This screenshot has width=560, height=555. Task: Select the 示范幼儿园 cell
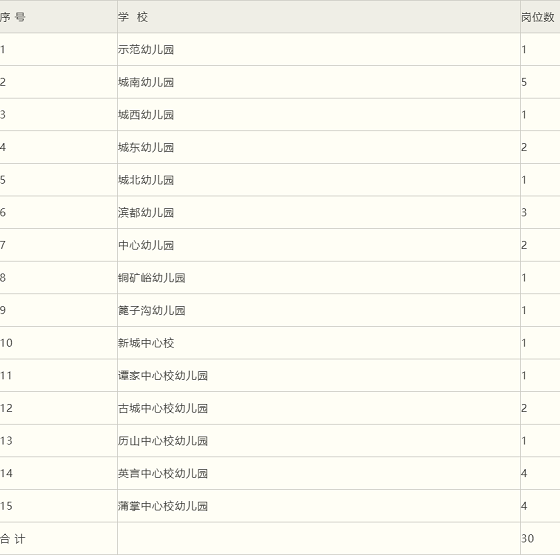pyautogui.click(x=319, y=49)
